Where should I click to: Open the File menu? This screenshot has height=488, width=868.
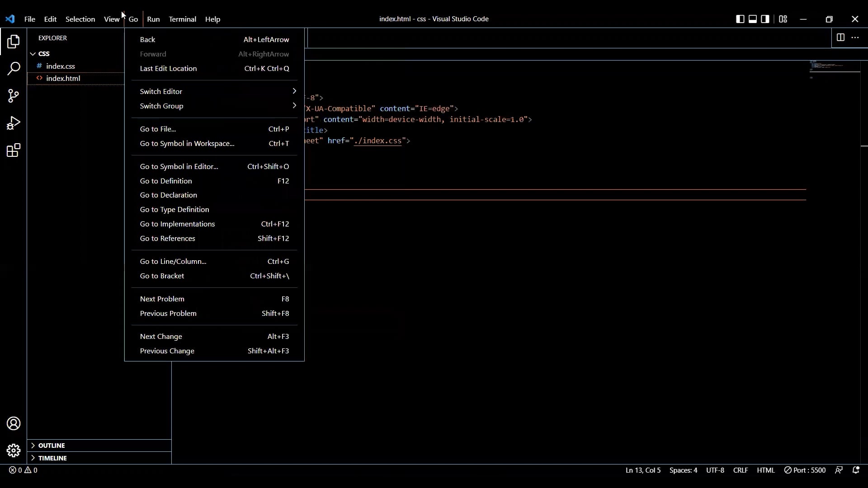point(30,19)
